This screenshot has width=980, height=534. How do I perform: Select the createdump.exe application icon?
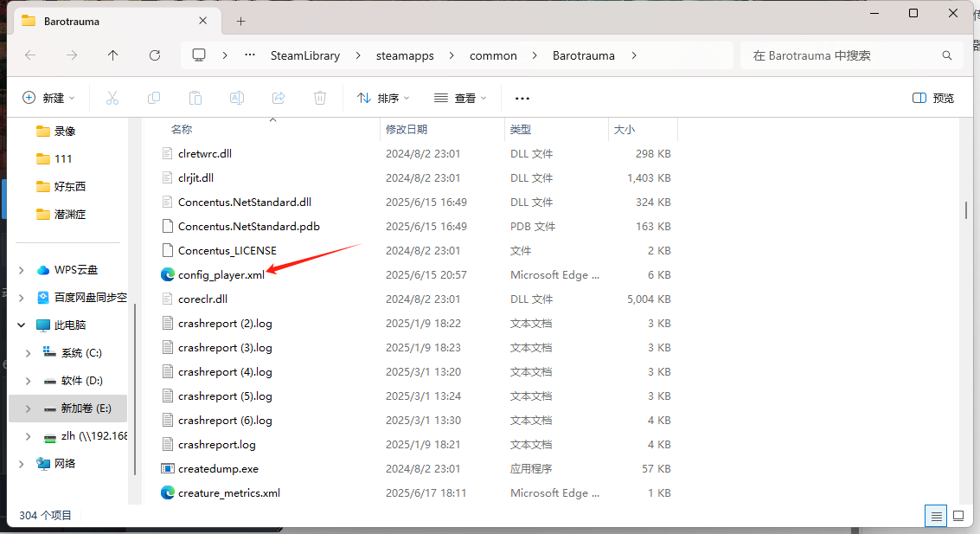[x=168, y=468]
